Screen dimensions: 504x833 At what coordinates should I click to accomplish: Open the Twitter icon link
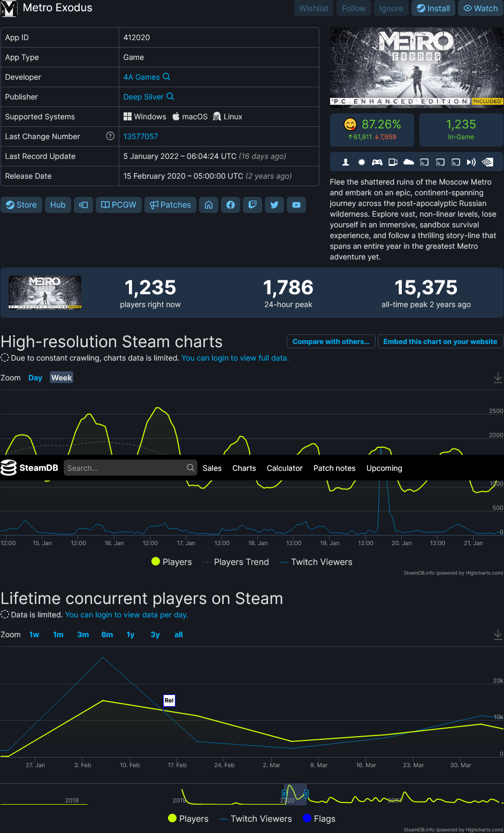pos(274,205)
